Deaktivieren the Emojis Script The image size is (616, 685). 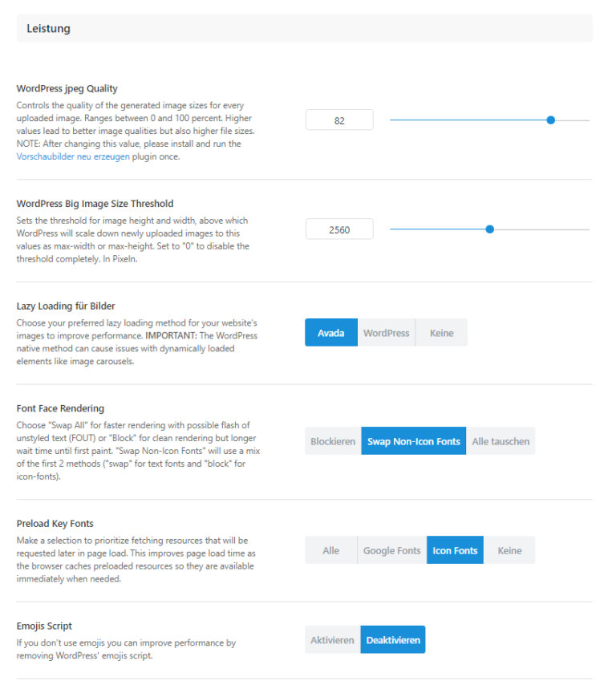pos(393,639)
